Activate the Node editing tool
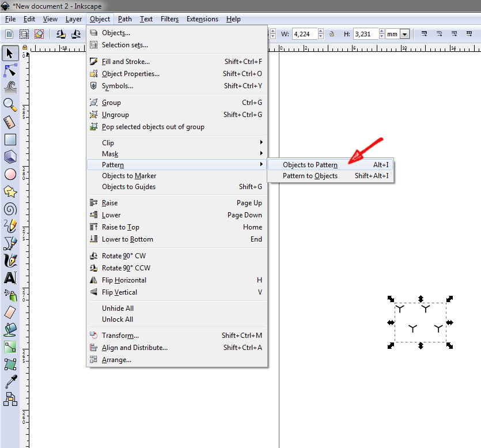The width and height of the screenshot is (481, 448). pyautogui.click(x=10, y=70)
